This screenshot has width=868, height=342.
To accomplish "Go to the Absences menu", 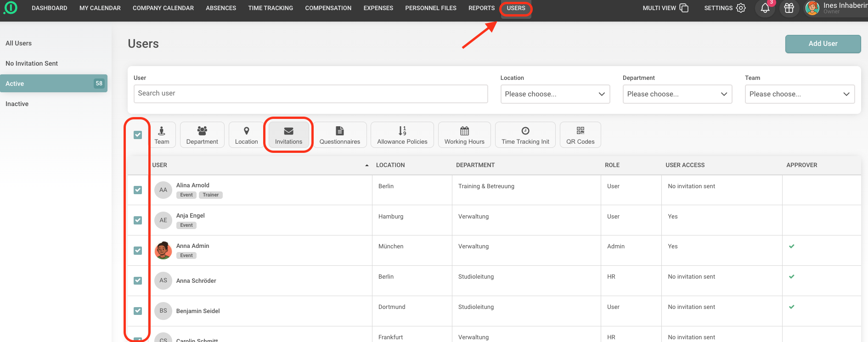I will (x=221, y=8).
